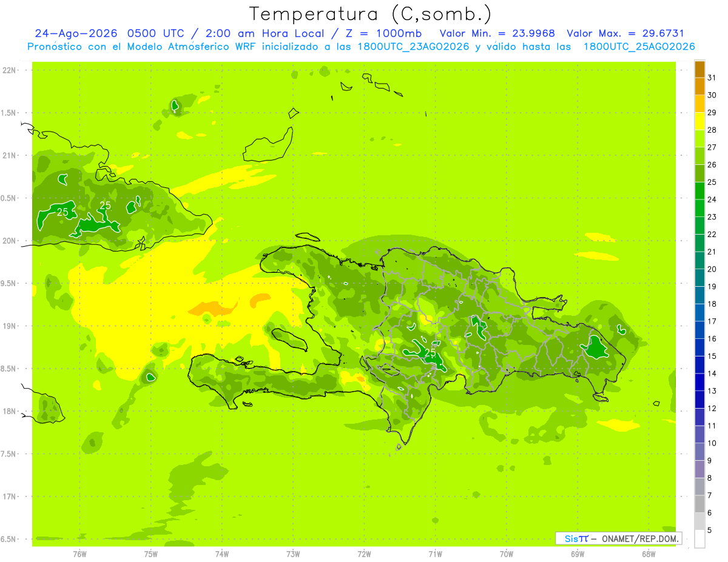Click the Temperatura (C,somb.) title
This screenshot has width=728, height=562.
pos(371,14)
